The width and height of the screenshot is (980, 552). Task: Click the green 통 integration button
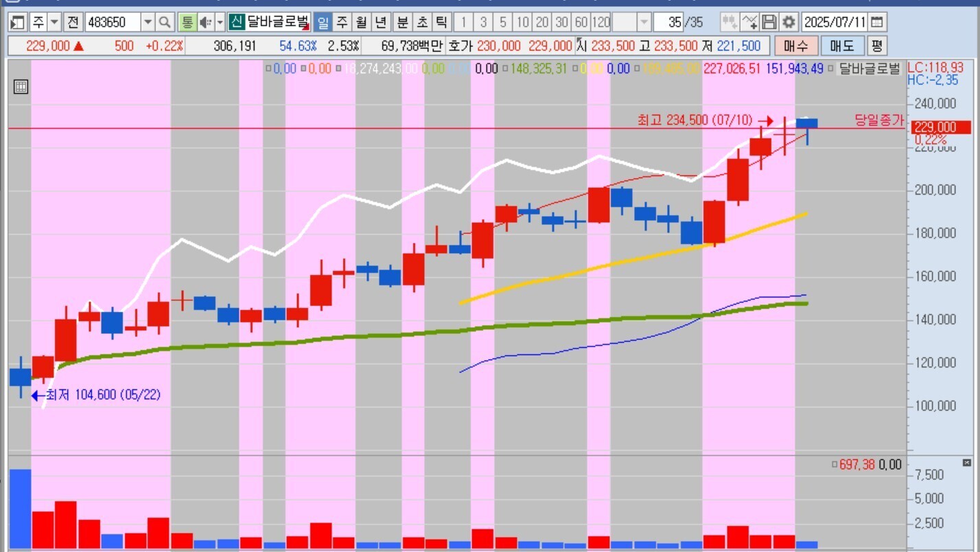(x=187, y=22)
